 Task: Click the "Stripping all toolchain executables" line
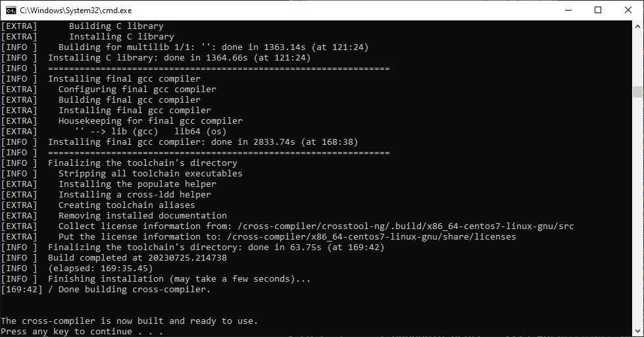(150, 173)
